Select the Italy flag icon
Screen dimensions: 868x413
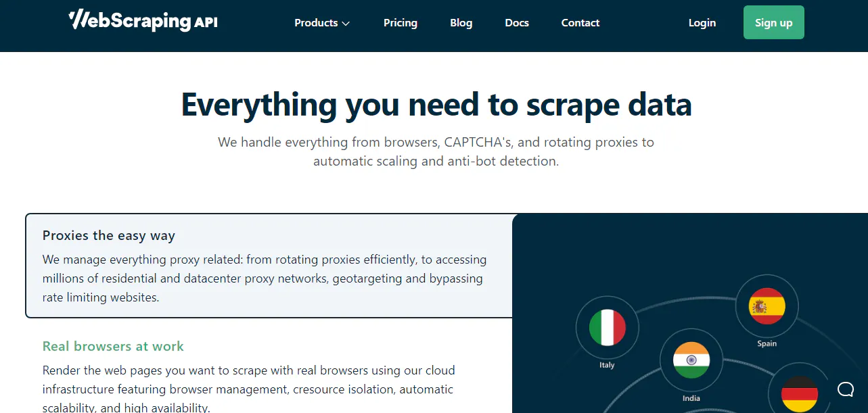(607, 327)
